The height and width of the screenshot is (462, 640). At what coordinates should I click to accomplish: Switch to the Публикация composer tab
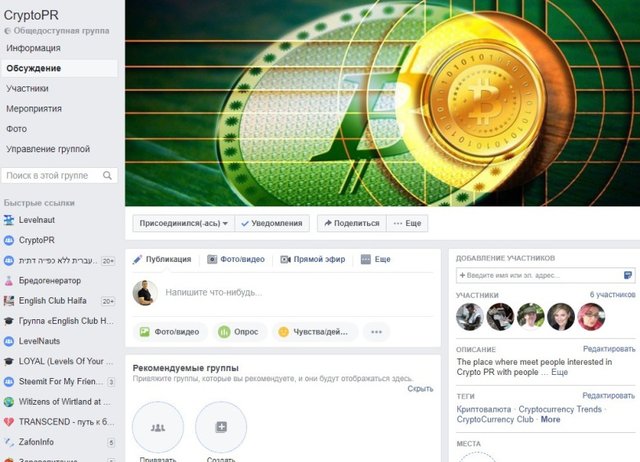point(162,259)
